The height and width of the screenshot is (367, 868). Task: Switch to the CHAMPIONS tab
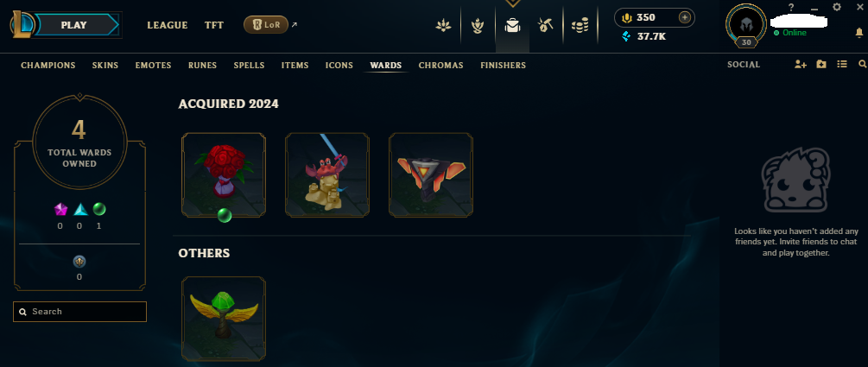coord(48,66)
